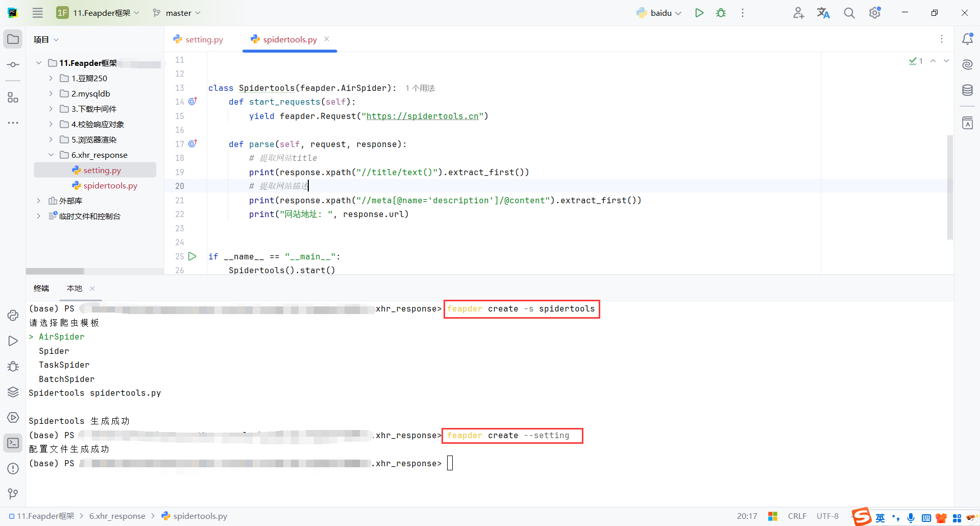Open IDE Settings via the gear icon

tap(875, 12)
